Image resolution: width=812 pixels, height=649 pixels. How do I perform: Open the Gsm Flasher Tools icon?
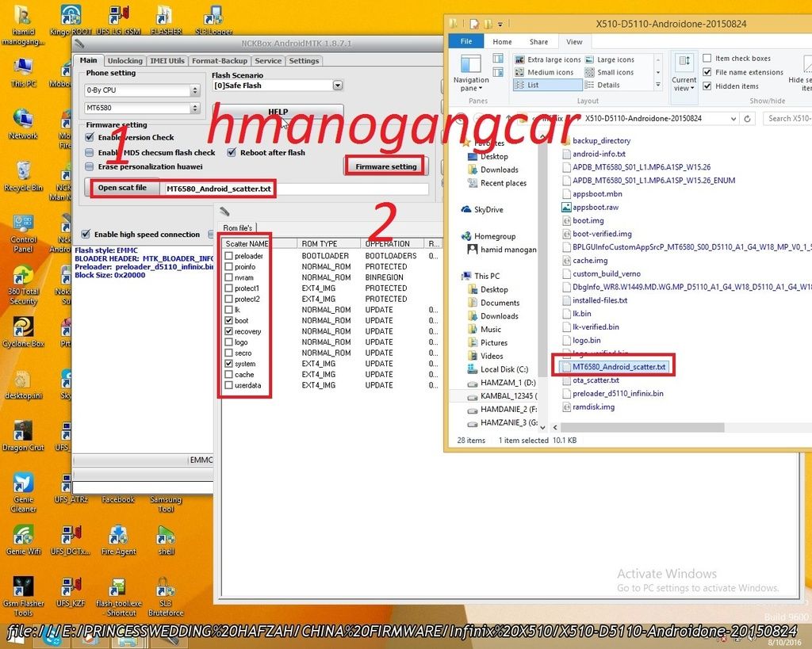coord(23,590)
